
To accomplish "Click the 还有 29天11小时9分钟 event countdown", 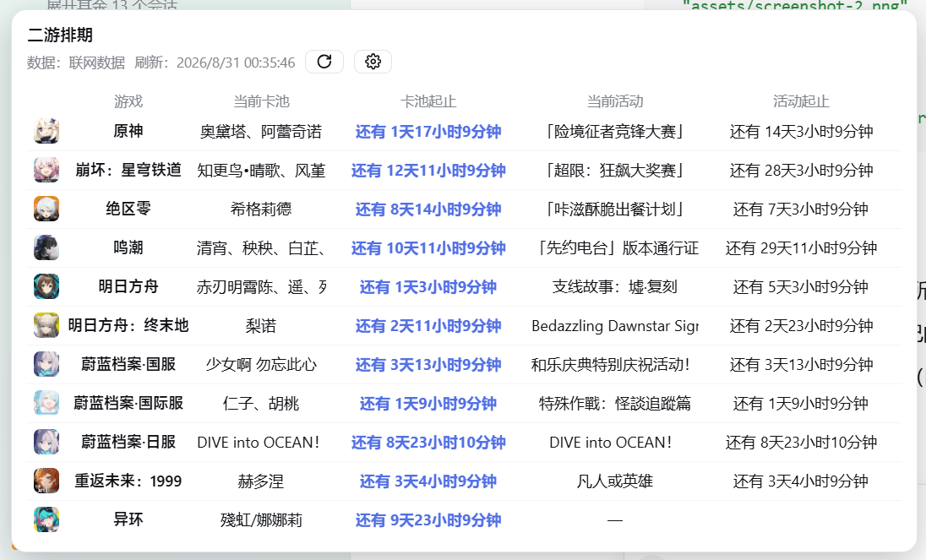I will point(802,248).
